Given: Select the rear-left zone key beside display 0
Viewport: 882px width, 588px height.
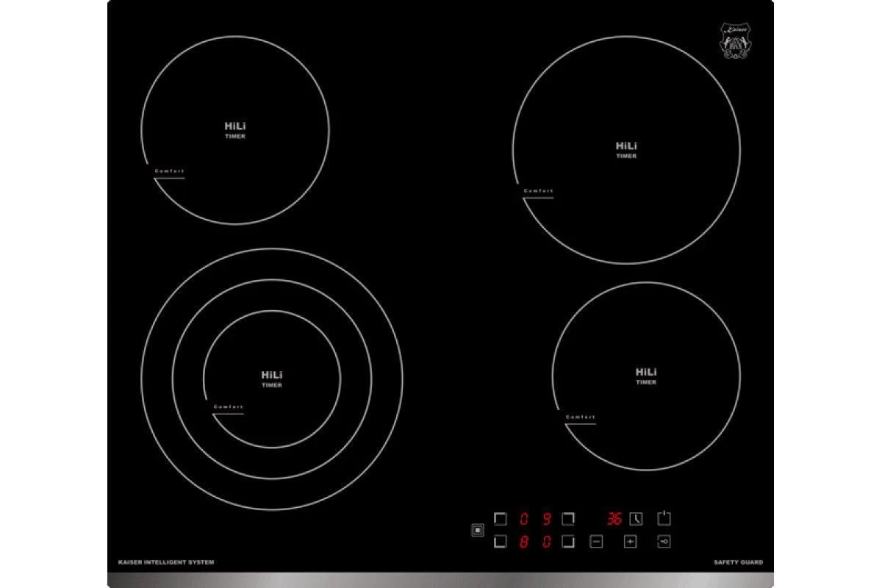Looking at the screenshot, I should (501, 519).
